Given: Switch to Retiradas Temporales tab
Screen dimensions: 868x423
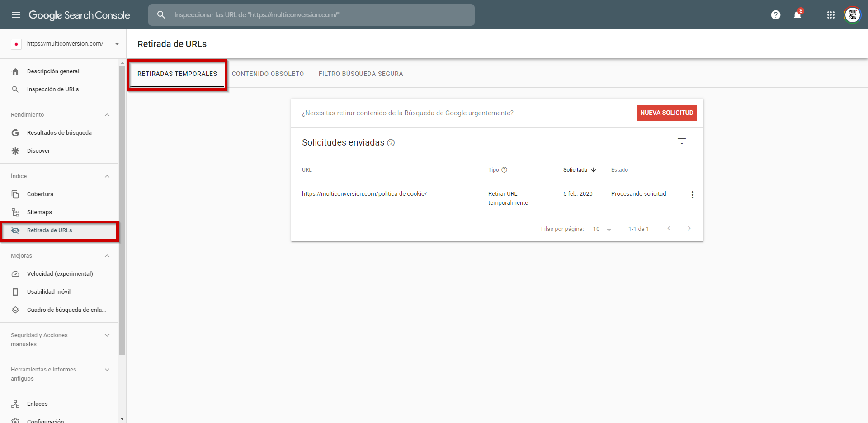Looking at the screenshot, I should (177, 74).
